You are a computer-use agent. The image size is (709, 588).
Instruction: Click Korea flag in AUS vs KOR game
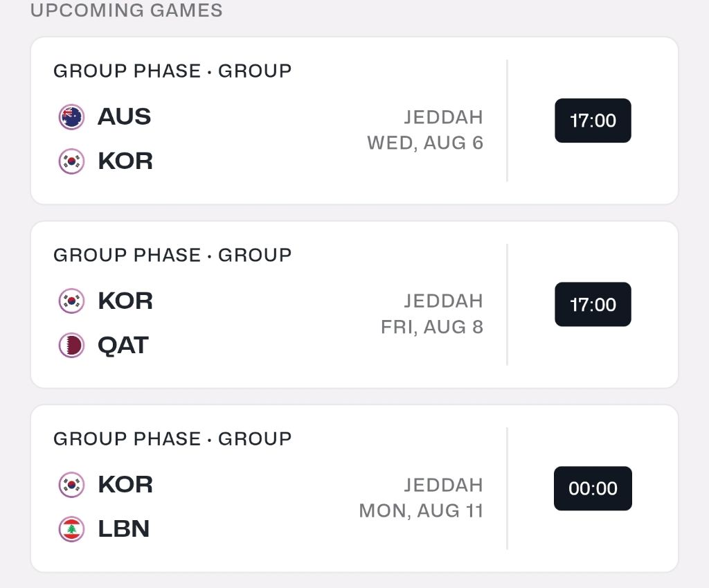71,161
